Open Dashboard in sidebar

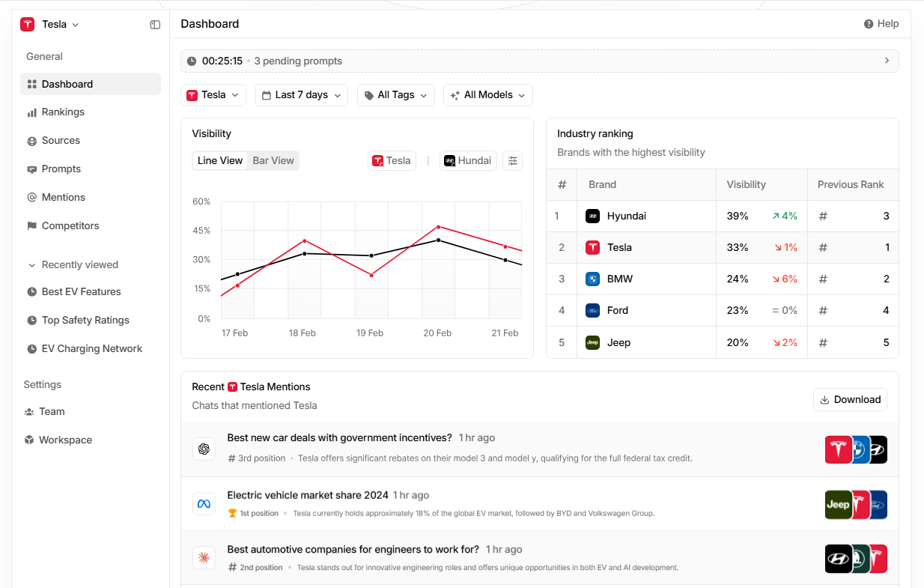pyautogui.click(x=91, y=84)
